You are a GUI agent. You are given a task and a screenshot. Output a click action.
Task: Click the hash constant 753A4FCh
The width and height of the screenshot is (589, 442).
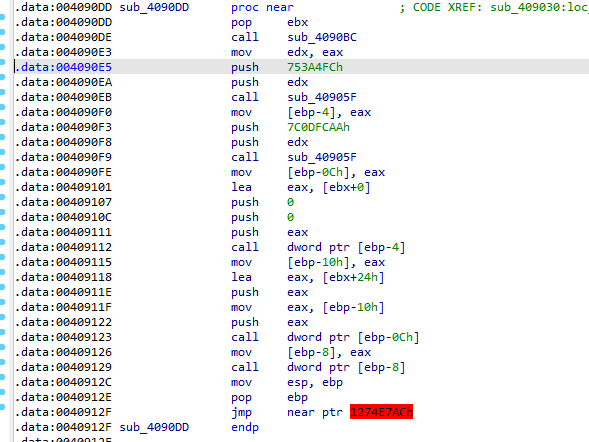pyautogui.click(x=315, y=67)
